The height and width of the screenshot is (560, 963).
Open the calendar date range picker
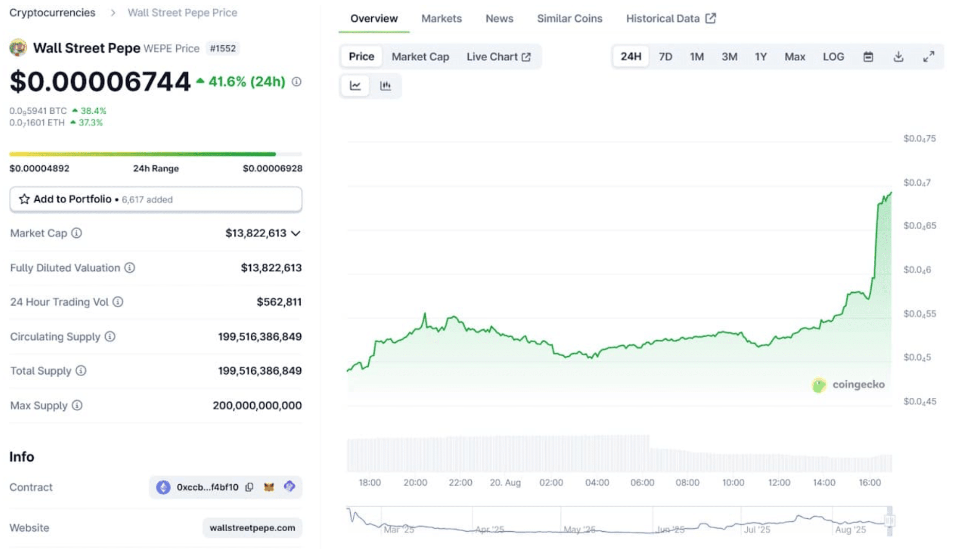(x=868, y=57)
